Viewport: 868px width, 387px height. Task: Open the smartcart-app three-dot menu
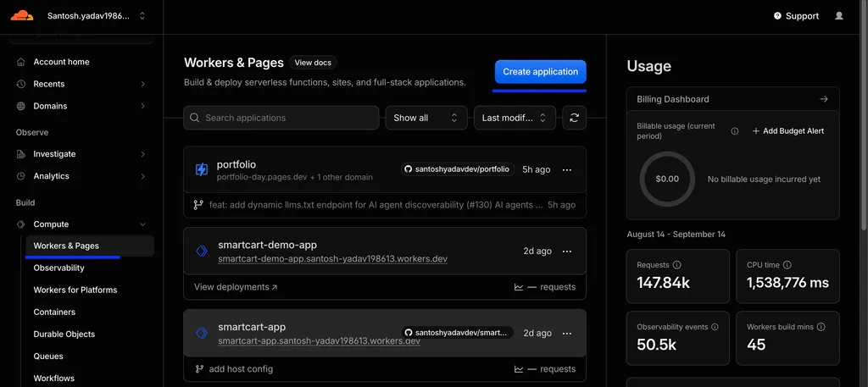pos(567,334)
